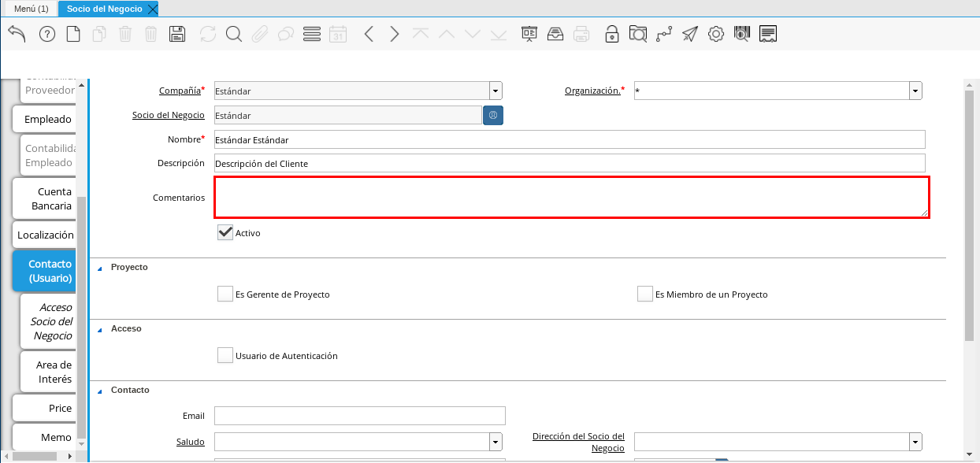Tick Usuario de Autenticación checkbox
Viewport: 980px width, 463px height.
coord(225,355)
